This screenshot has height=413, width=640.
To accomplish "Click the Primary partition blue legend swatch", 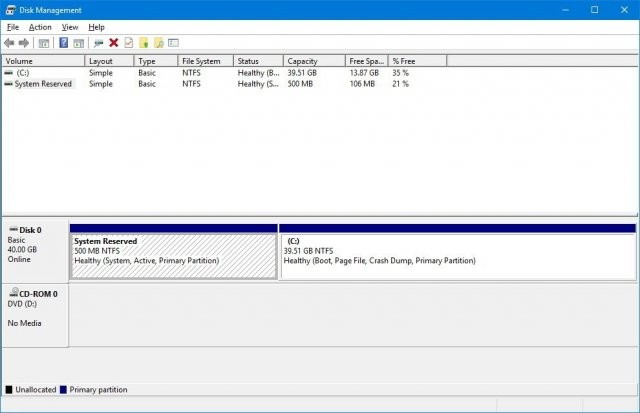I will click(x=63, y=390).
